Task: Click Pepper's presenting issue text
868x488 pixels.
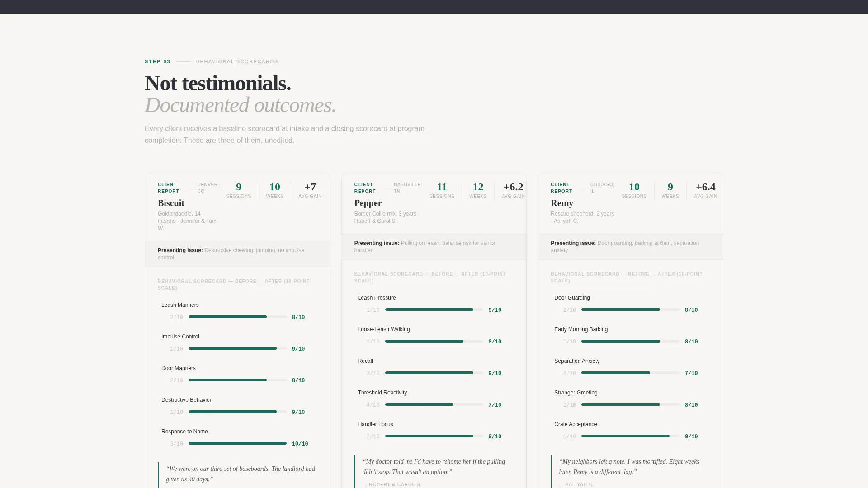Action: [425, 247]
